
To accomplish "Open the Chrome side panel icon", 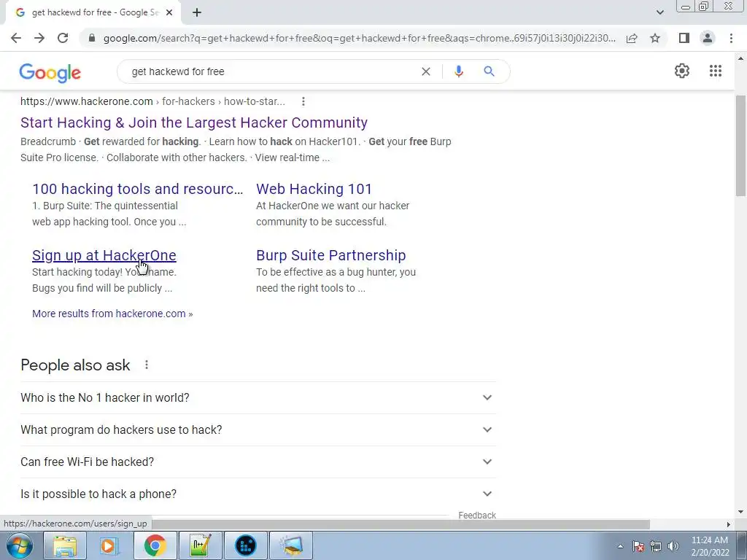I will 684,38.
